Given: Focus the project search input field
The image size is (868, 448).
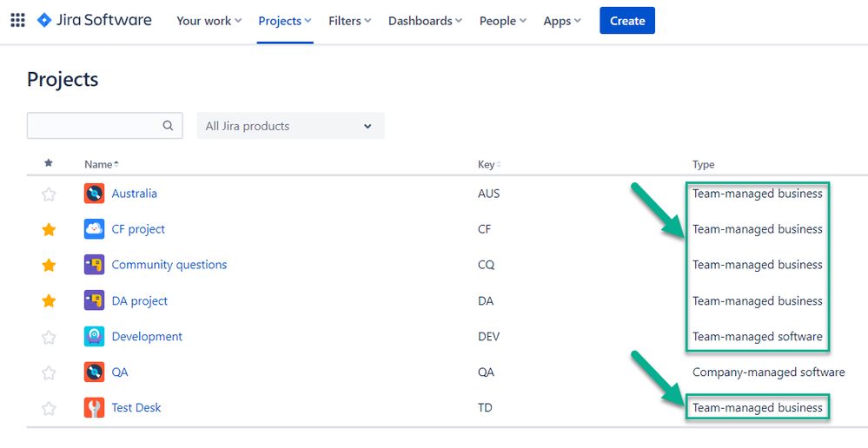Looking at the screenshot, I should (104, 126).
